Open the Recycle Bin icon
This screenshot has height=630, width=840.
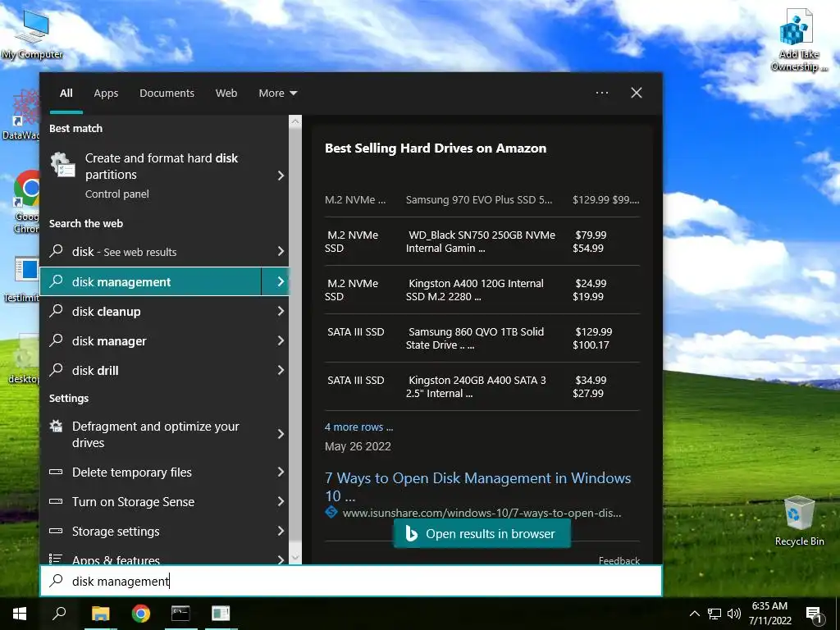coord(799,521)
